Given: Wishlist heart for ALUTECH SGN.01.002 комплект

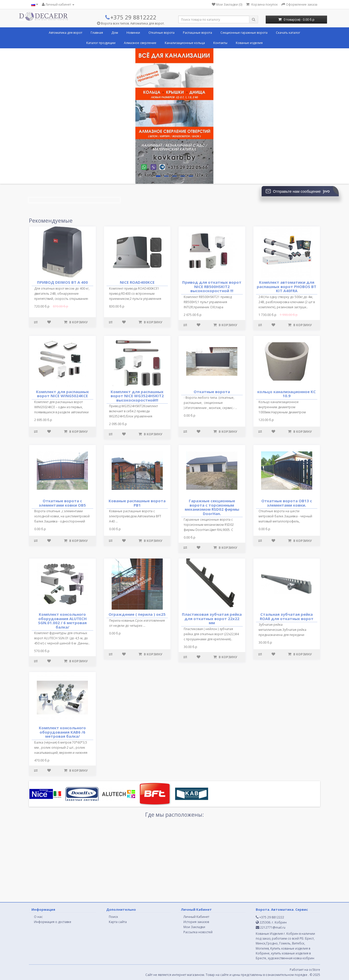Looking at the screenshot, I should click(49, 661).
